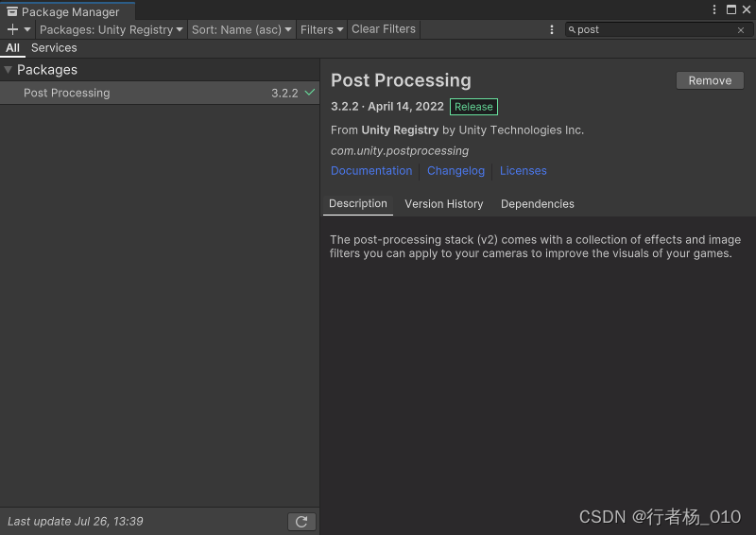
Task: Switch to Version History tab
Action: point(443,204)
